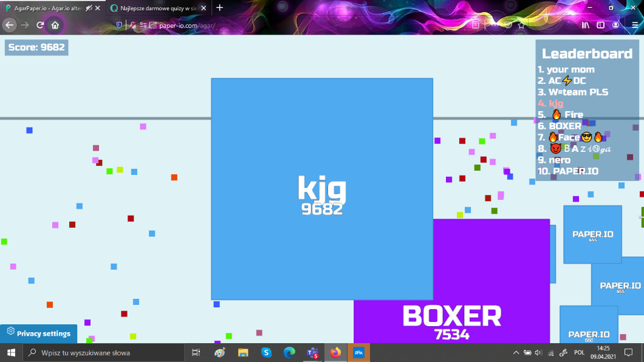
Task: Show hidden system tray icons
Action: tap(516, 352)
